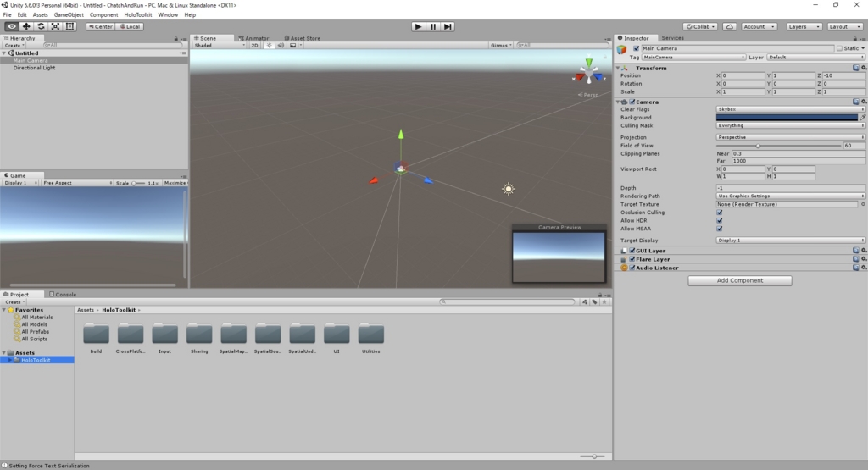Toggle Main Camera active checkbox
This screenshot has width=868, height=470.
point(636,48)
